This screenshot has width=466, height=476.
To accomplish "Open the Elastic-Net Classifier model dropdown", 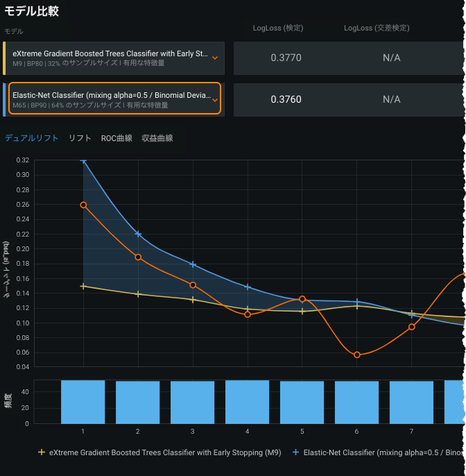I will click(x=115, y=99).
